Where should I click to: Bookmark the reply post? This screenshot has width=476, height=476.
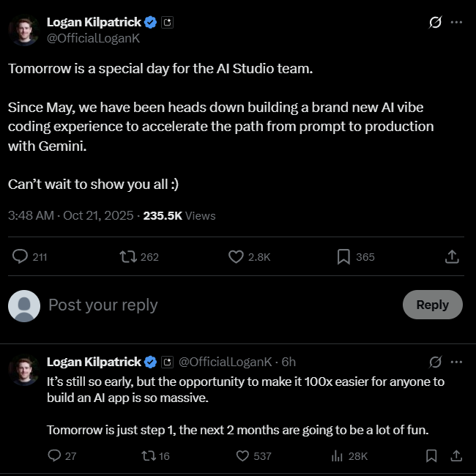431,455
